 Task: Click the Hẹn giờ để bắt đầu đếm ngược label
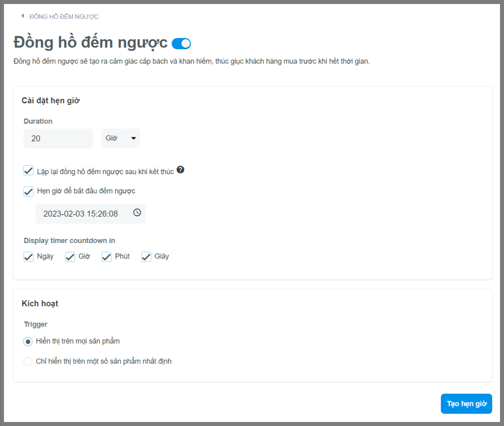[x=86, y=191]
